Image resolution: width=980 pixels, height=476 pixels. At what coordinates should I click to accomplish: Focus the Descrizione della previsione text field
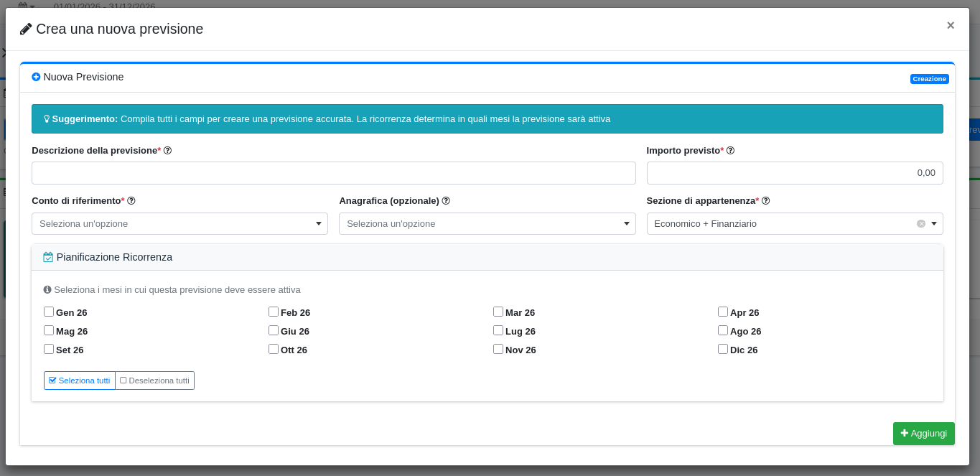pyautogui.click(x=333, y=173)
